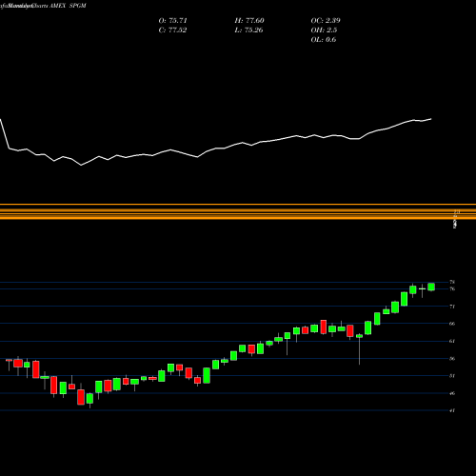The width and height of the screenshot is (476, 476).
Task: Click the 76 price axis label
Action: pos(452,288)
